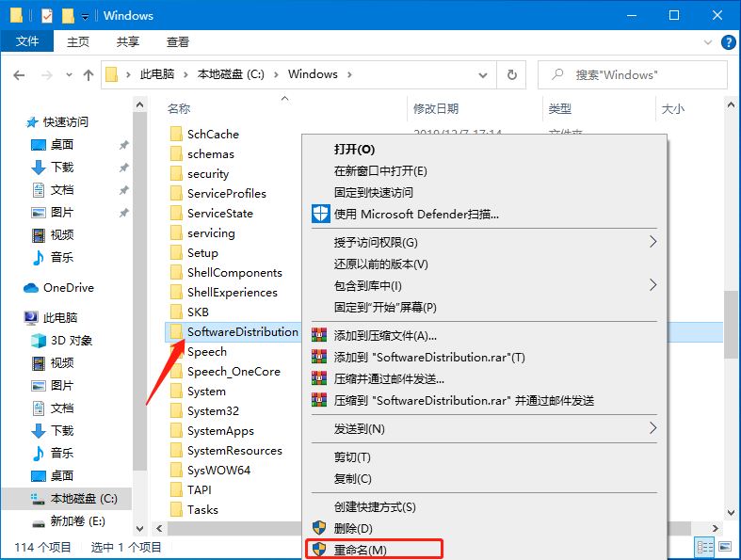Choose 打开(O) from context menu

pyautogui.click(x=354, y=150)
